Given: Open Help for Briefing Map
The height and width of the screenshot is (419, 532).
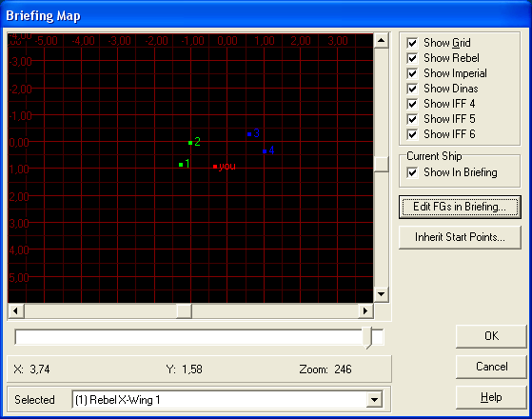Looking at the screenshot, I should coord(491,397).
